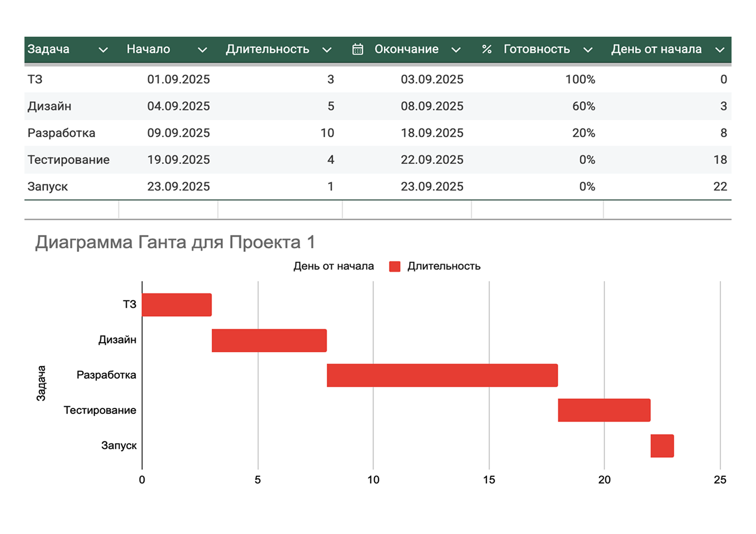Select the Запуск cell in the table
The image size is (756, 534).
tap(48, 187)
